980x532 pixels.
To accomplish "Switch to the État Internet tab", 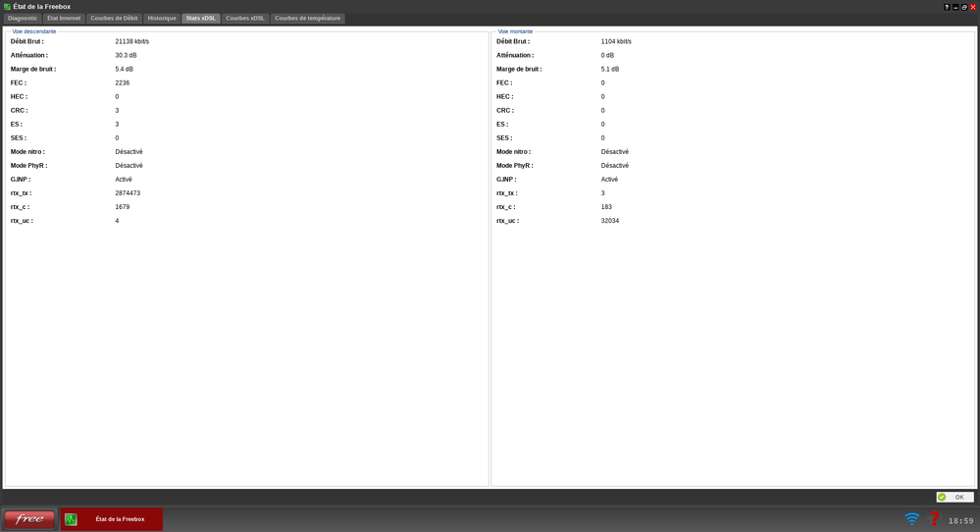I will [64, 18].
